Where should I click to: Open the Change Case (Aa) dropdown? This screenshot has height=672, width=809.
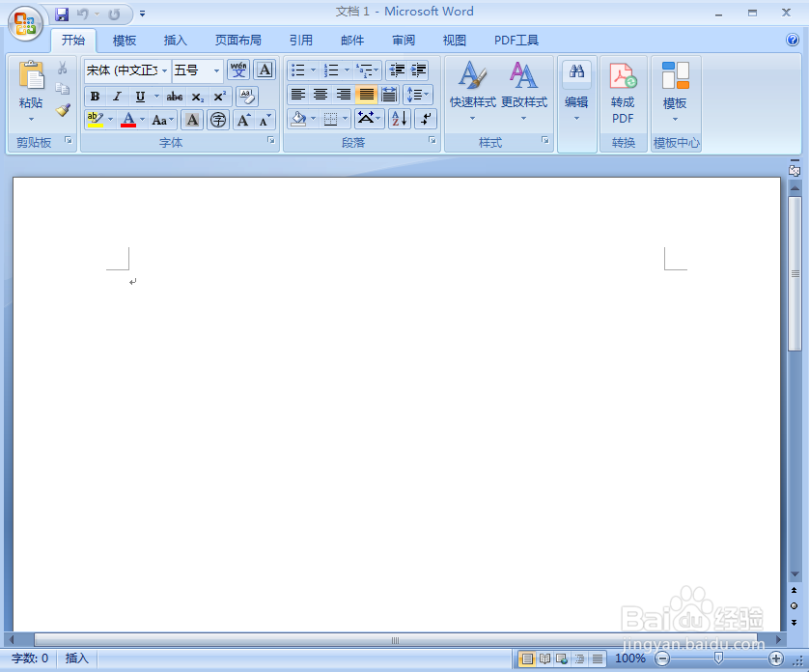pyautogui.click(x=163, y=121)
